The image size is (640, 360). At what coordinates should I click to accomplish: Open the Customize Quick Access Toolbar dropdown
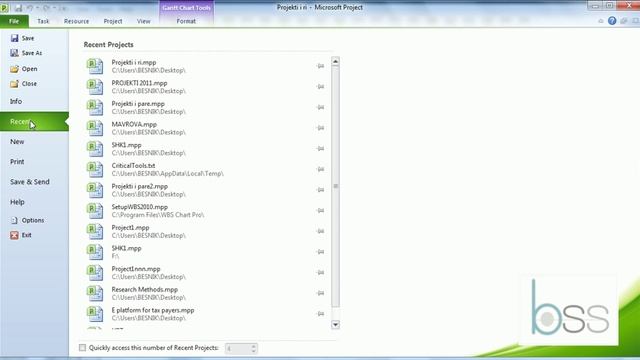[62, 8]
